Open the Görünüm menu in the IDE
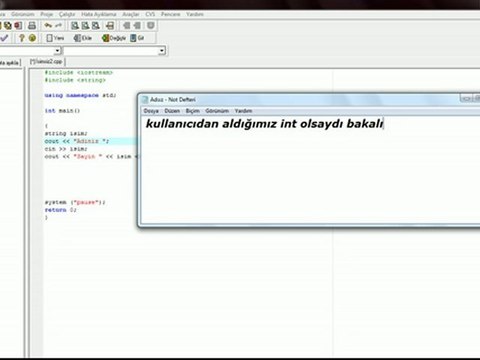 point(23,14)
